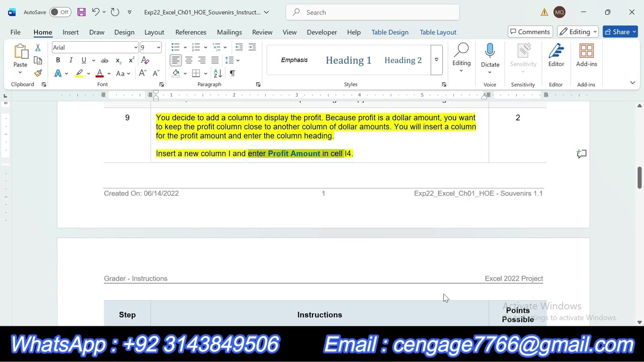The height and width of the screenshot is (362, 644).
Task: Click the vertical scrollbar thumb
Action: (639, 177)
